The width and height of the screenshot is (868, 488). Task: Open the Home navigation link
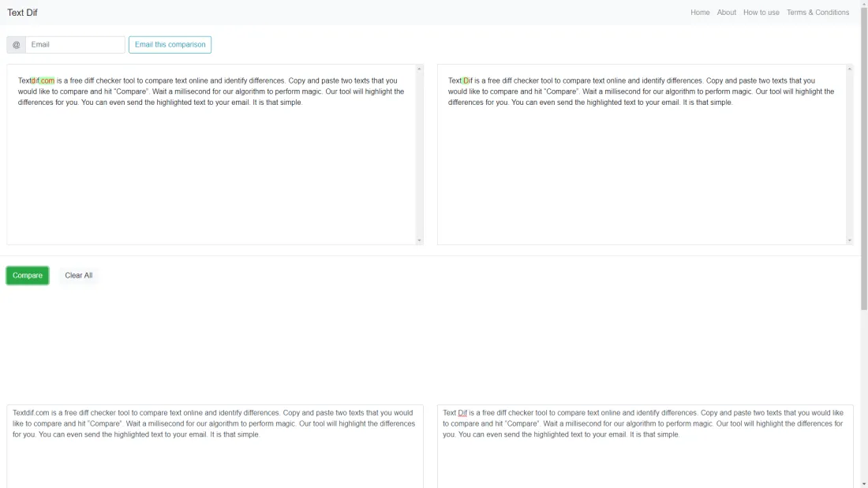click(x=700, y=12)
